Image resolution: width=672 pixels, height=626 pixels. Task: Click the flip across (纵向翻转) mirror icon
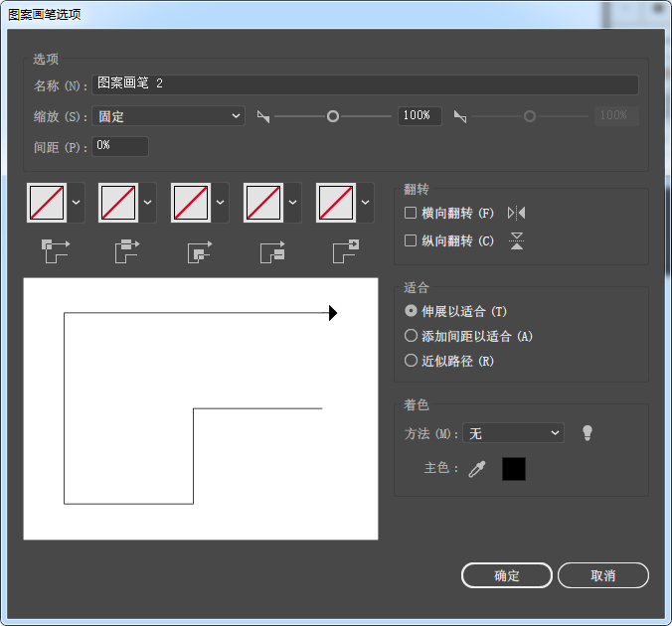point(517,240)
